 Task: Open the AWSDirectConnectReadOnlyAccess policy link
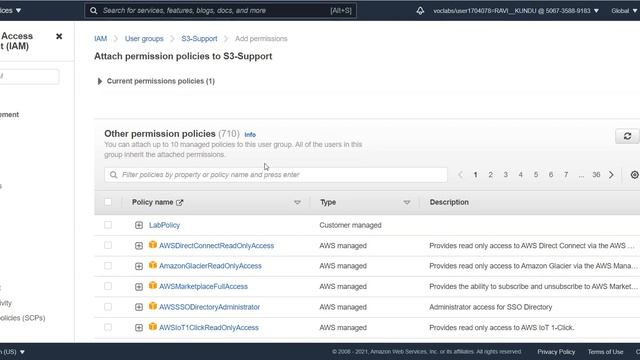click(x=216, y=246)
